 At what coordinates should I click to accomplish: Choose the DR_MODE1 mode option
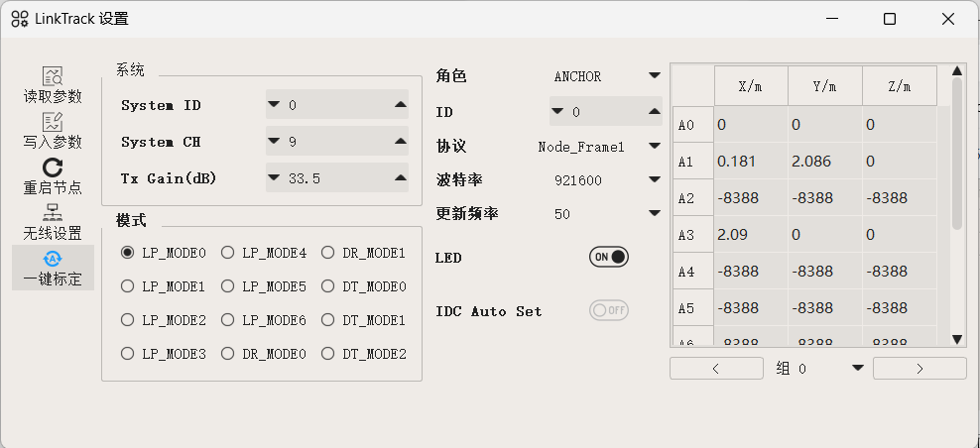(x=328, y=253)
